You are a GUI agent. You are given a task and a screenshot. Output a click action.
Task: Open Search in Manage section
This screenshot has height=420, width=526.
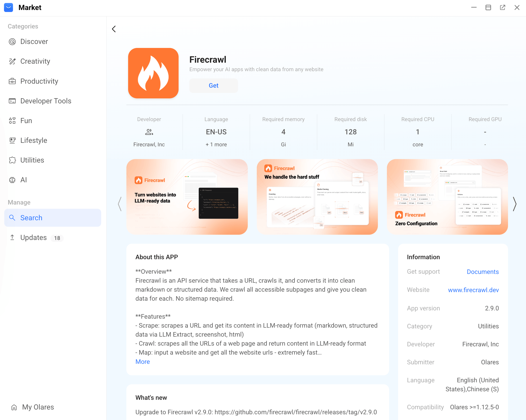pos(53,218)
